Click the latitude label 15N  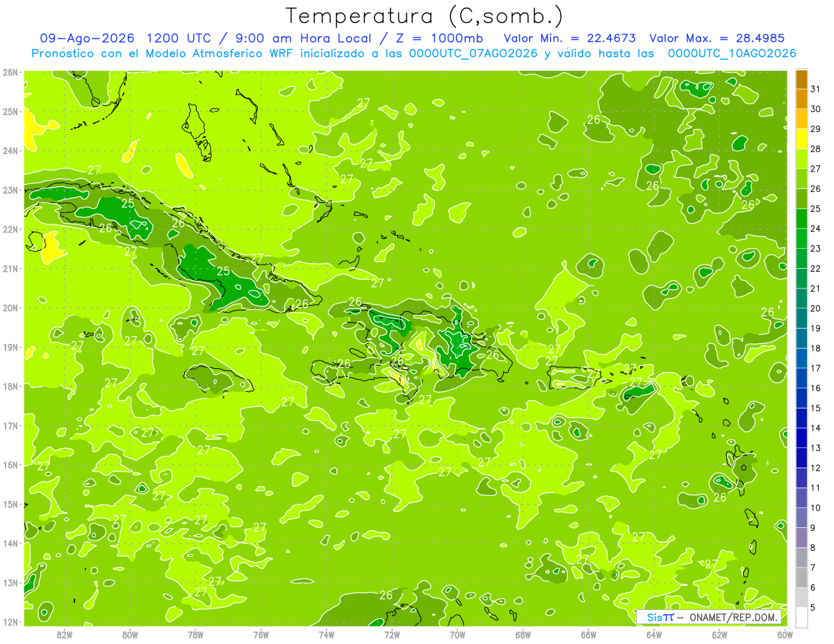(10, 504)
